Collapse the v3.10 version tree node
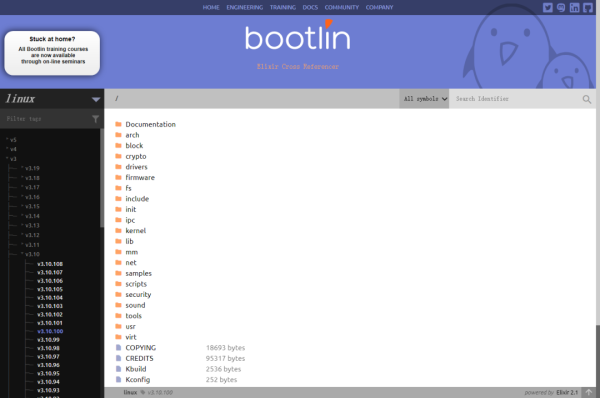600x398 pixels. click(31, 254)
